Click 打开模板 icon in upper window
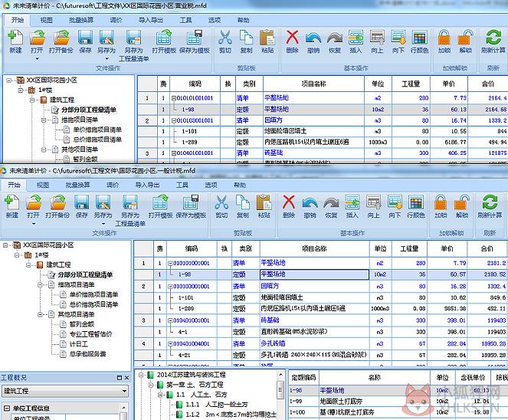This screenshot has width=508, height=420. (164, 38)
